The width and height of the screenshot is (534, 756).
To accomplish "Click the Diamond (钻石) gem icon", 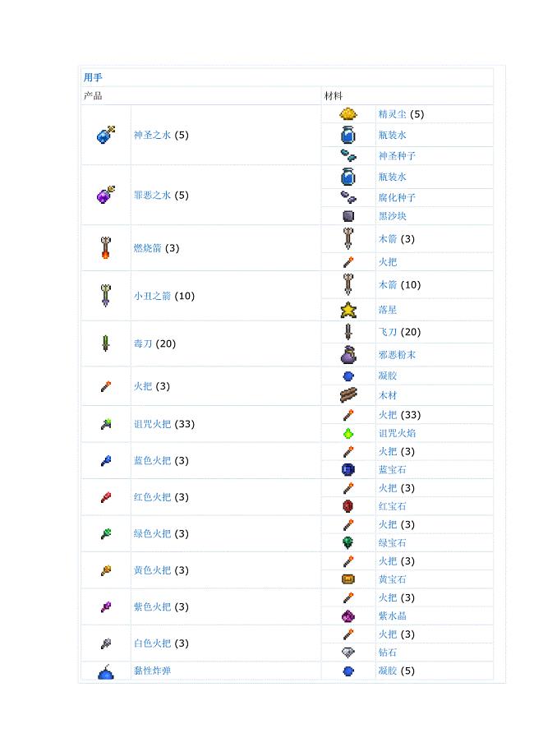I will 348,652.
